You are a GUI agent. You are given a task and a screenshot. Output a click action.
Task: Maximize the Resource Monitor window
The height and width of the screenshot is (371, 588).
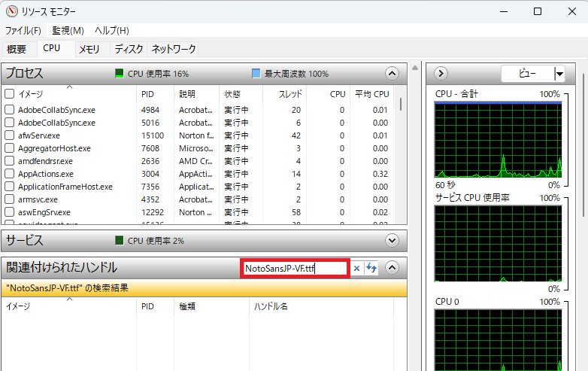point(538,11)
